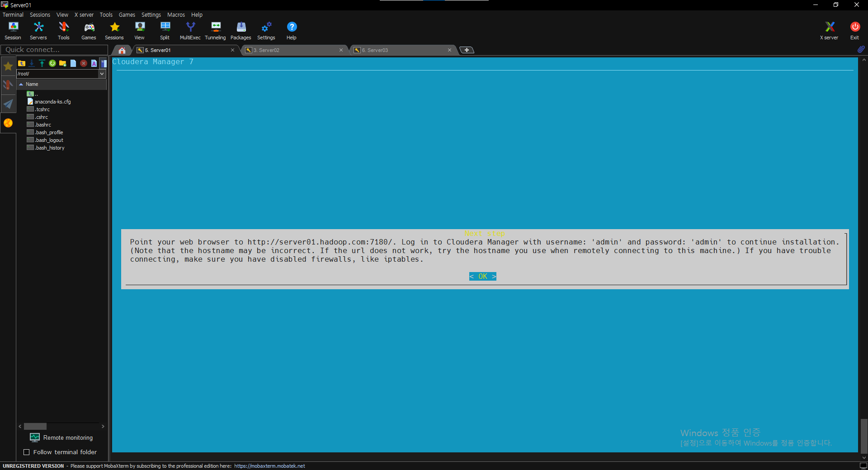Start the X server icon at top right
868x470 pixels.
[x=830, y=31]
